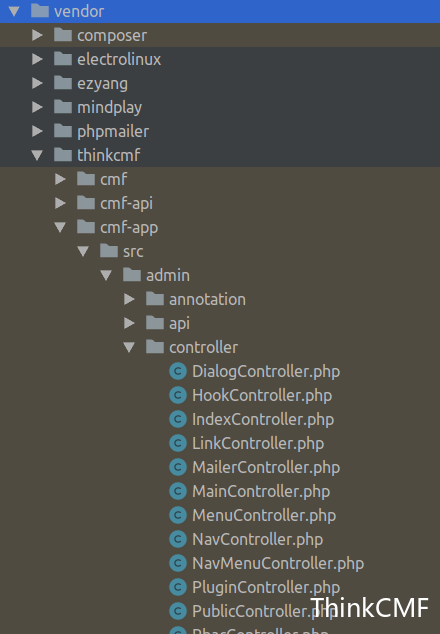Expand the cmf-api folder arrow
440x634 pixels.
tap(60, 203)
